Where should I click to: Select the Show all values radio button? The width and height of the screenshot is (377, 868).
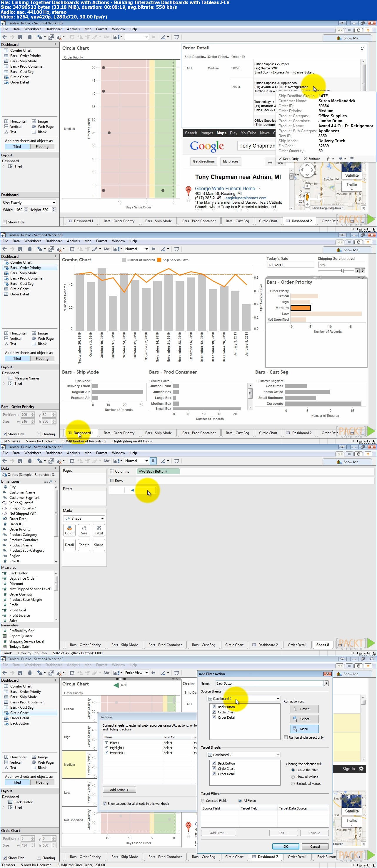(x=293, y=777)
